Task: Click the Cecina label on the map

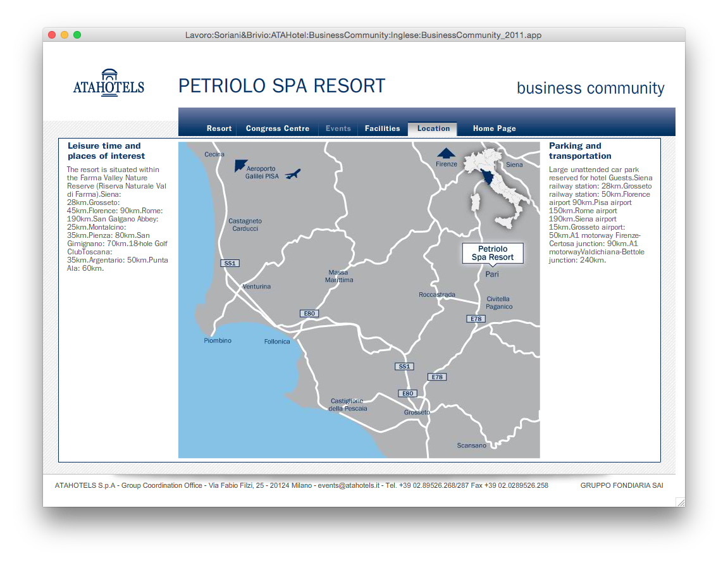Action: click(214, 154)
